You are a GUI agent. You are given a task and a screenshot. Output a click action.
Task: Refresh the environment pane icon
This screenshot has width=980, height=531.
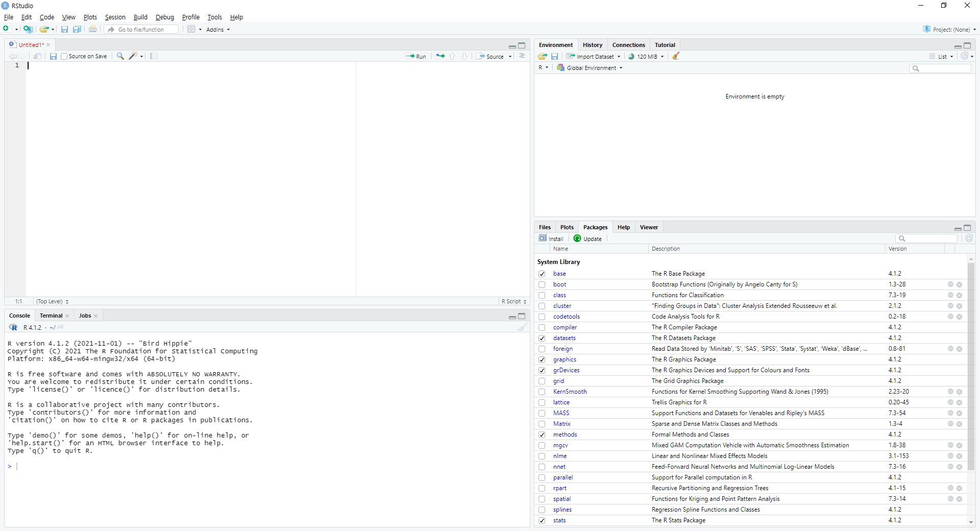coord(965,56)
